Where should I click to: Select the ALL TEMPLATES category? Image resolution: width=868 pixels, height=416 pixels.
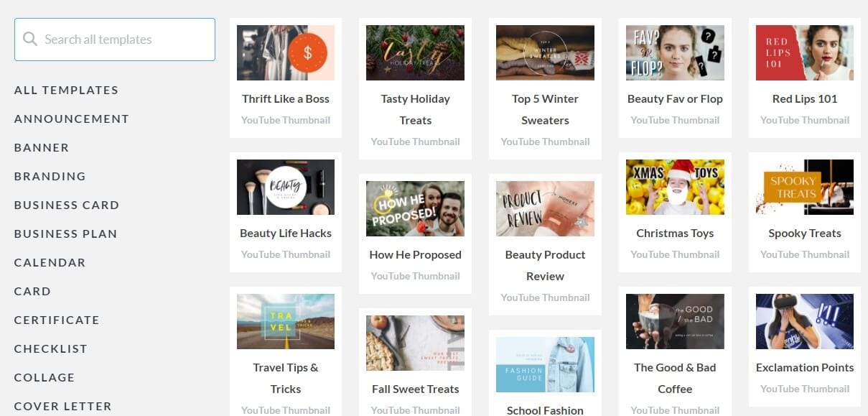(66, 90)
